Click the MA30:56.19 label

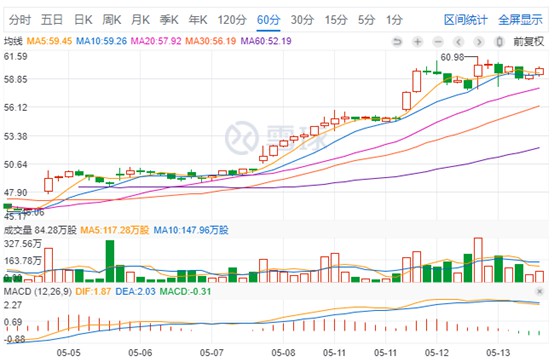pyautogui.click(x=211, y=41)
